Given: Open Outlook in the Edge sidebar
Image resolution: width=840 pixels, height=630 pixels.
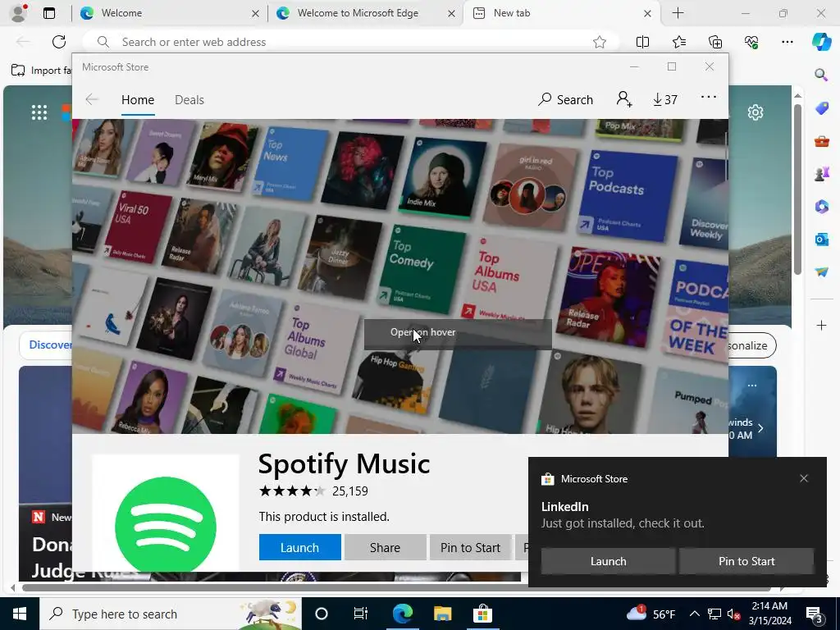Looking at the screenshot, I should [x=821, y=239].
